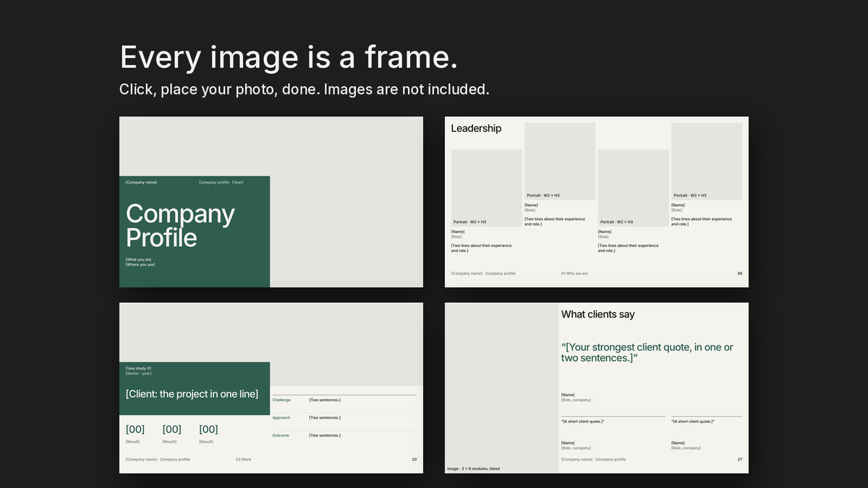Click page number "27" on testimonials slide
Screen dimensions: 868x488
740,460
